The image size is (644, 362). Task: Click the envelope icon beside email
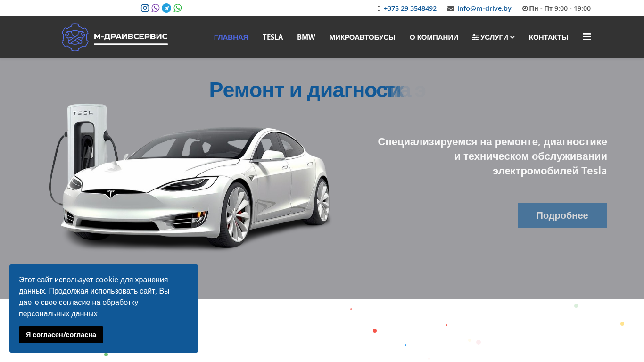451,8
